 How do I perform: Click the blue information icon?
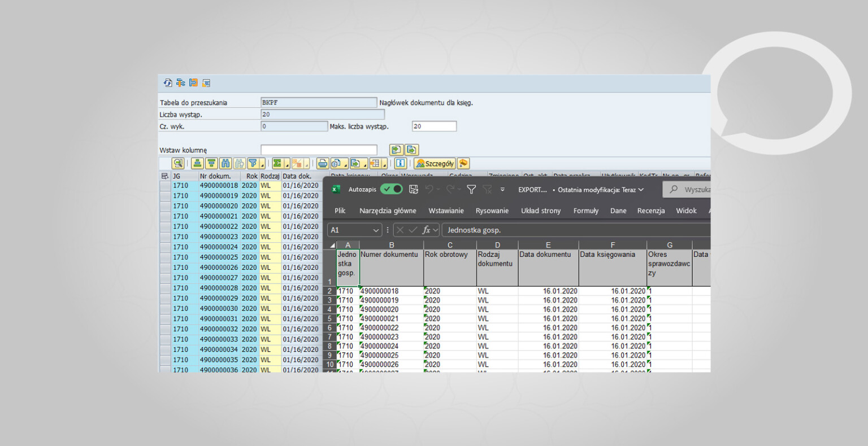click(401, 163)
